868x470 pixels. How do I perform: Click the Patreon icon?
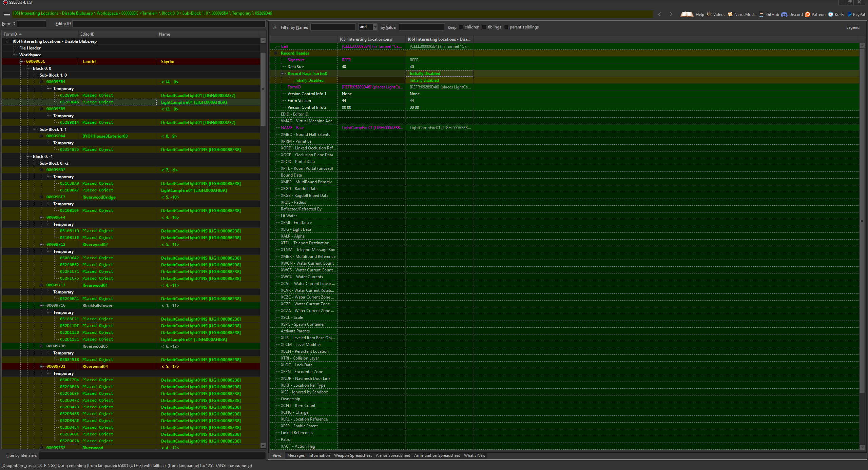(x=808, y=14)
